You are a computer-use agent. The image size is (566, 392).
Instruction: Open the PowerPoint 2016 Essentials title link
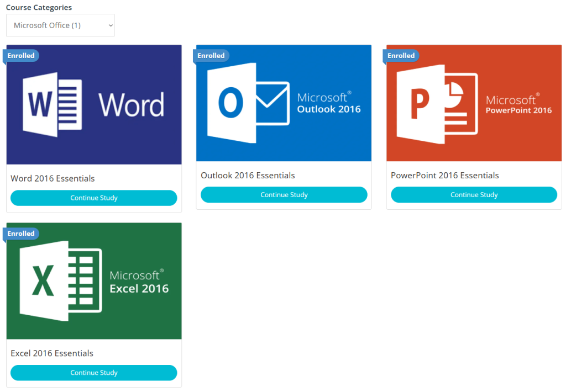444,176
